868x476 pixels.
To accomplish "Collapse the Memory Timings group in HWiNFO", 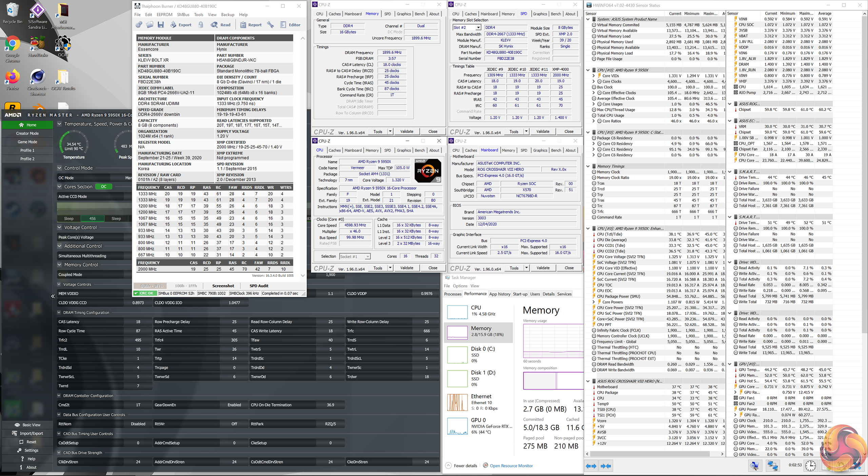I will [588, 166].
